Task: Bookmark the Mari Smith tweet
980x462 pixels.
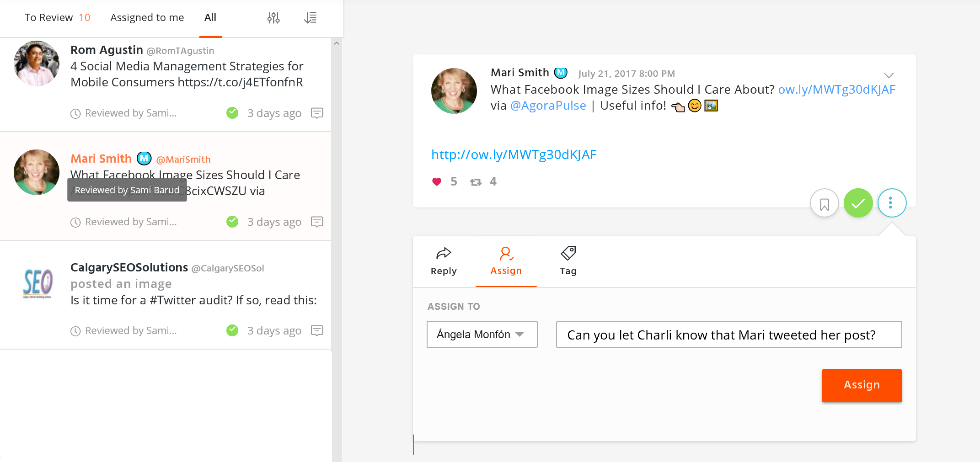Action: [824, 203]
